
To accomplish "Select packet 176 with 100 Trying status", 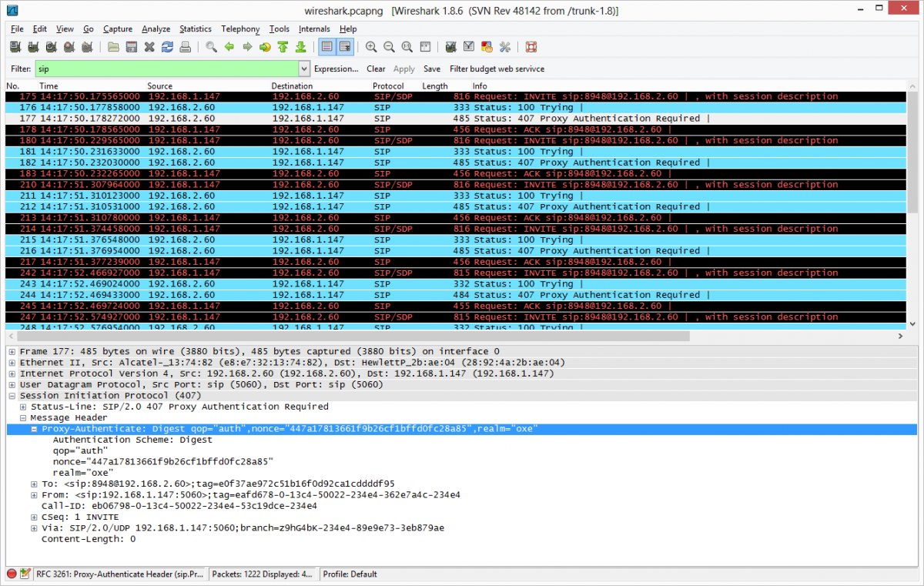I will pos(454,108).
